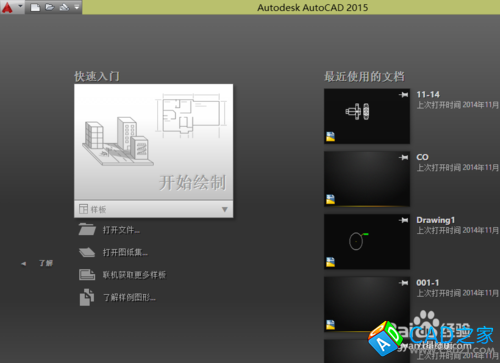Pin the 11-14 recent document
The height and width of the screenshot is (363, 500).
coord(403,95)
